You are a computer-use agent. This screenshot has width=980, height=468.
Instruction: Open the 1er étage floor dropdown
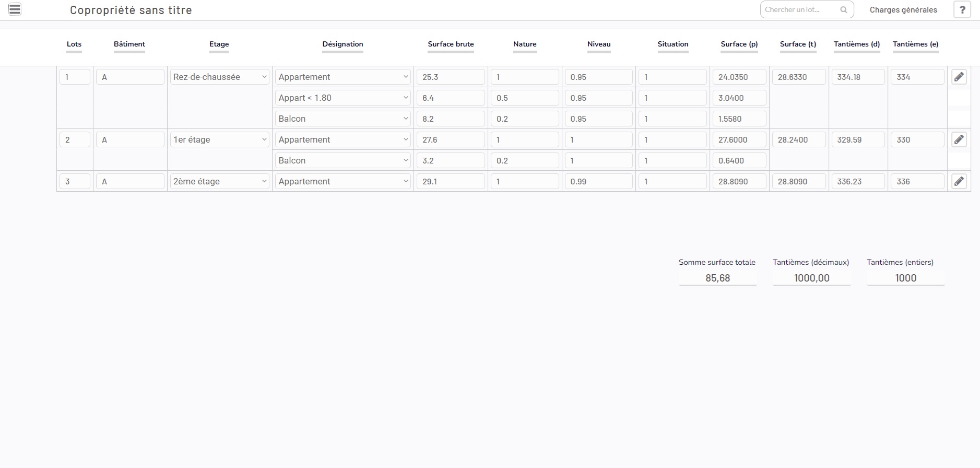coord(219,140)
